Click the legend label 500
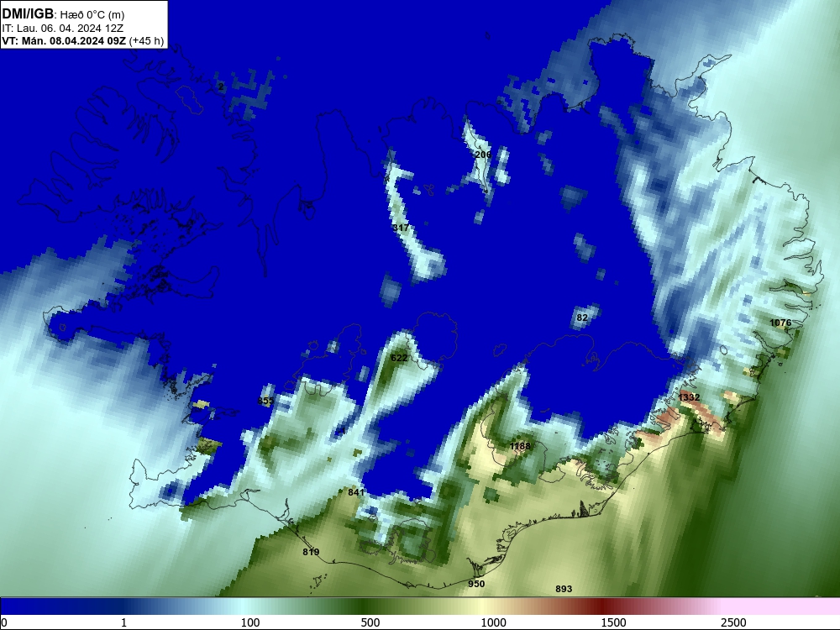Viewport: 840px width, 630px height. (370, 622)
